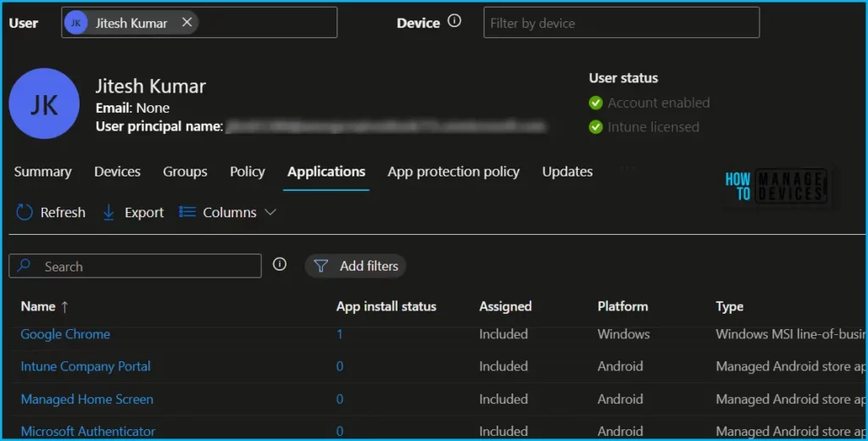Click the info icon beside Search
868x441 pixels.
[280, 265]
